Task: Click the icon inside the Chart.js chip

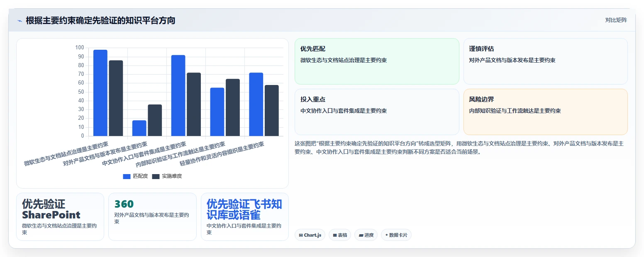Action: click(301, 235)
